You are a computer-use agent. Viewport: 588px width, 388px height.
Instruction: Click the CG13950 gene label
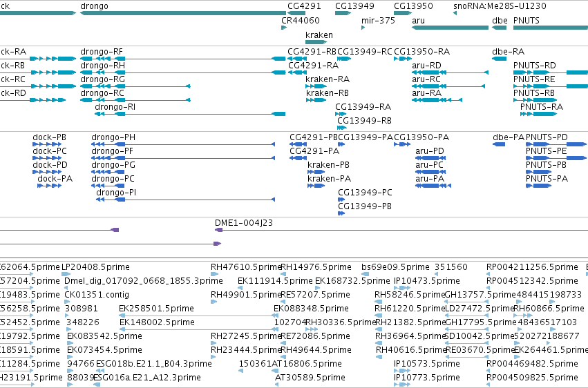coord(413,6)
